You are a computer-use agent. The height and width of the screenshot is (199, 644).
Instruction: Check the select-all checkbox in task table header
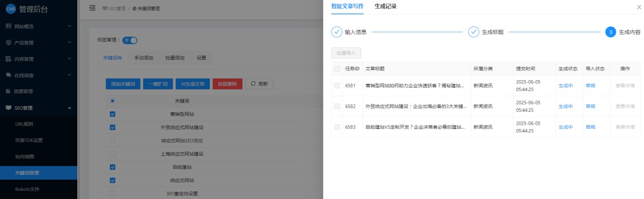point(337,68)
